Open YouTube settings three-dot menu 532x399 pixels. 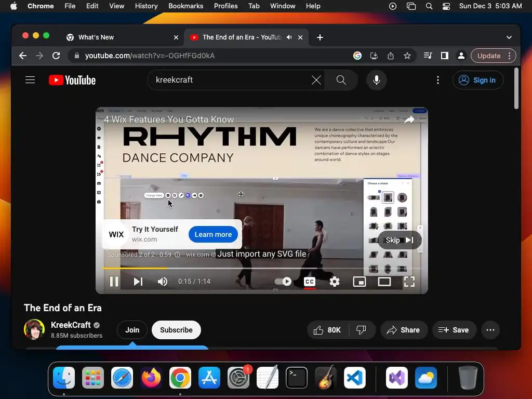point(438,80)
